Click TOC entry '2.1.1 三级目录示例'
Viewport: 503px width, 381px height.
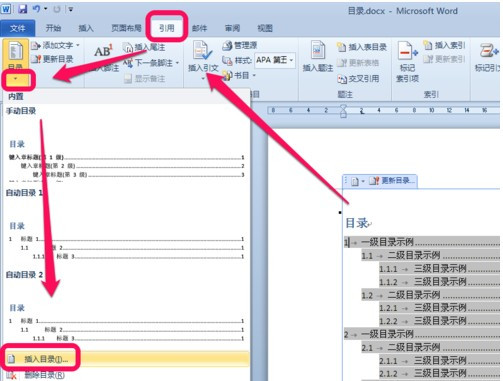point(440,361)
